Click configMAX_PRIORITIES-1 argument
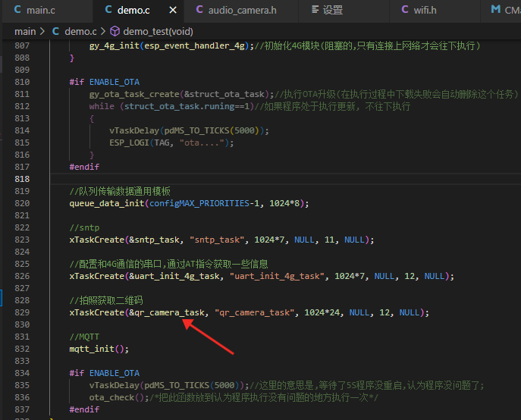This screenshot has height=420, width=521. click(204, 203)
